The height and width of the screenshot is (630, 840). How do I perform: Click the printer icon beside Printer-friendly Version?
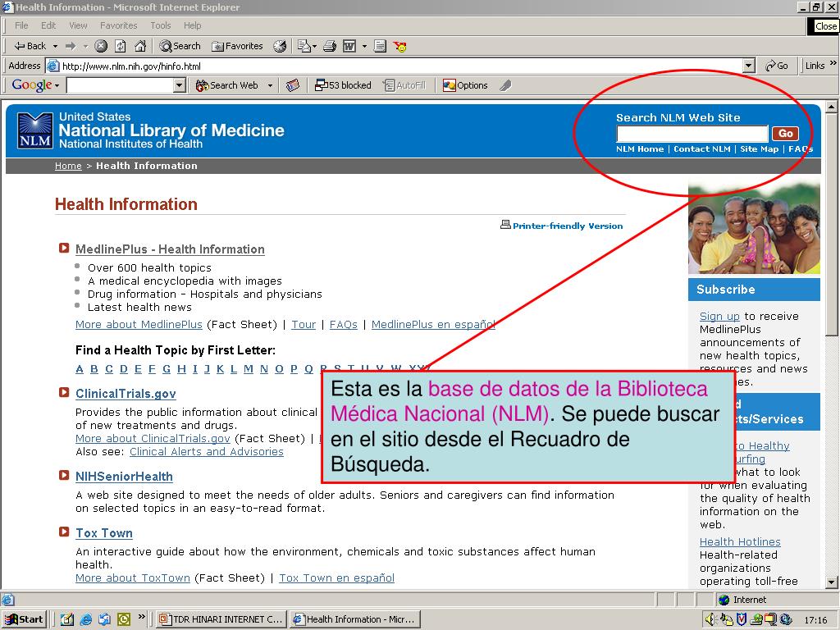[505, 225]
